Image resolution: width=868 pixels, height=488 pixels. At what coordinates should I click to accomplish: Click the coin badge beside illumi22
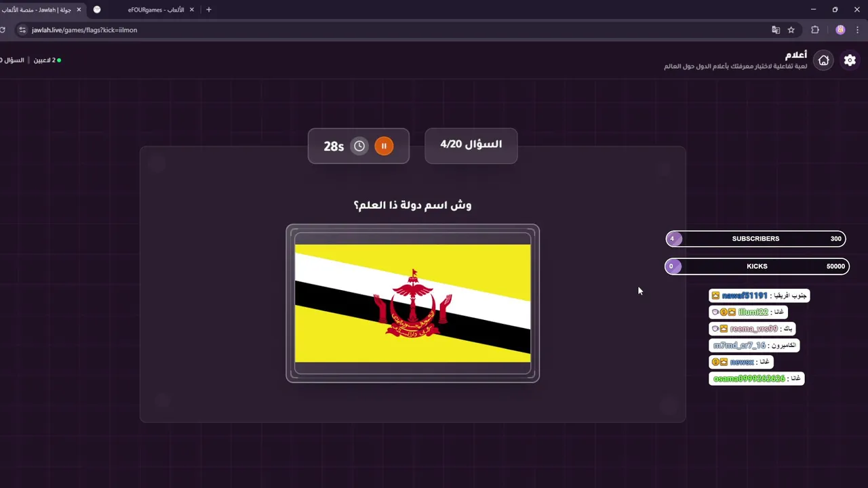[724, 312]
